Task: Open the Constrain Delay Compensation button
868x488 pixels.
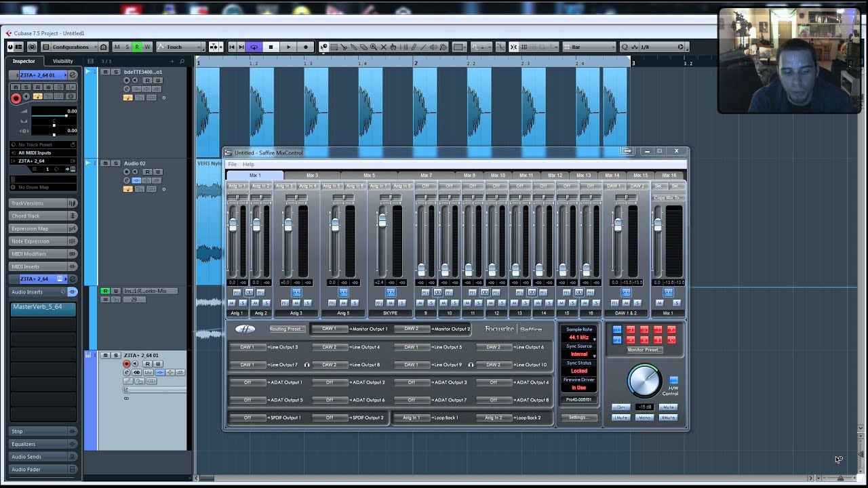Action: 32,47
